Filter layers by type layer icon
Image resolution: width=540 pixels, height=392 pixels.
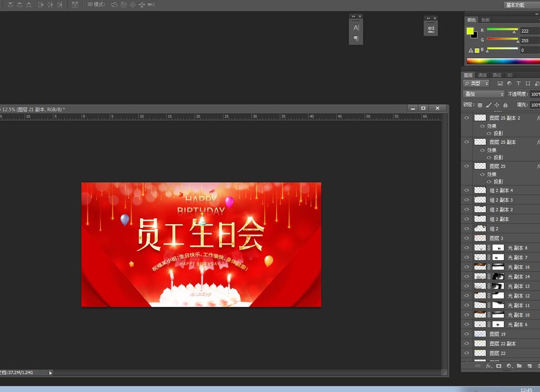pos(518,83)
